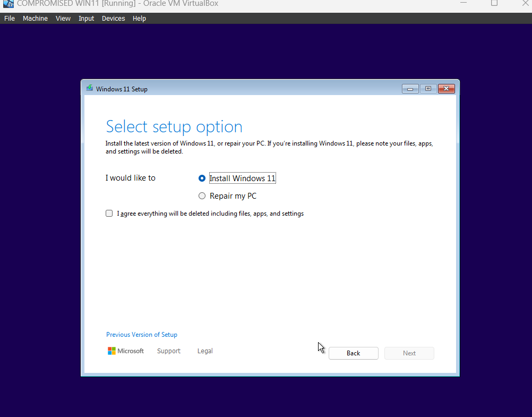Open the Support link
The height and width of the screenshot is (417, 532).
point(169,351)
